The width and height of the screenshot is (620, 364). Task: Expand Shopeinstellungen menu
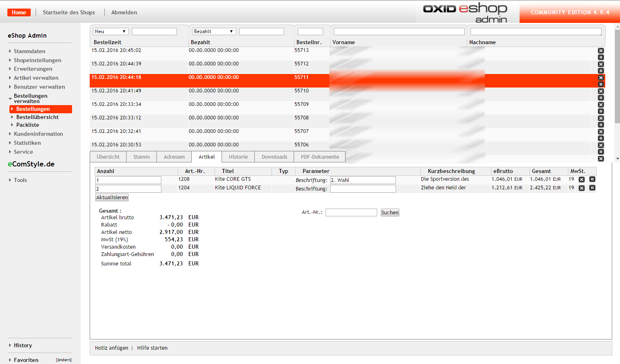click(37, 60)
